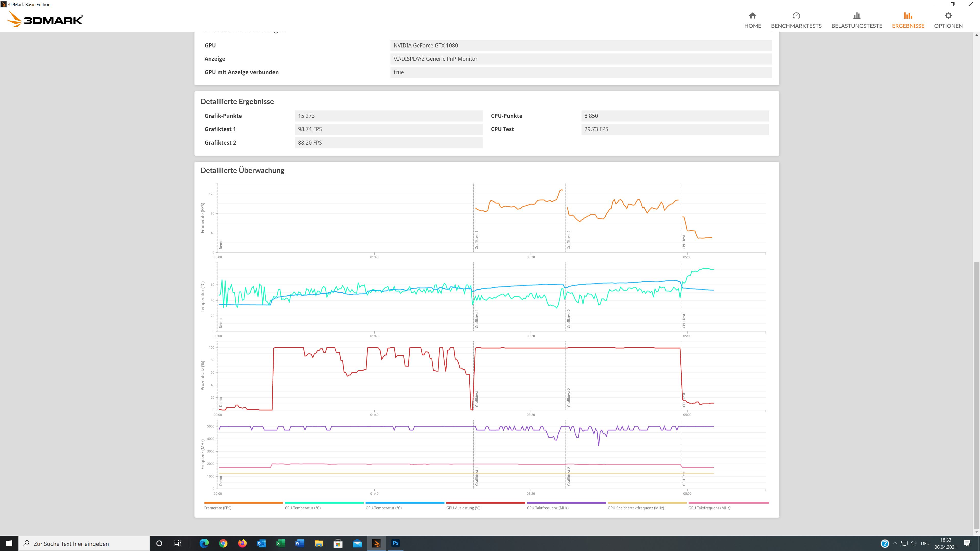Click the Grafik-Punkte value field
Viewport: 980px width, 551px height.
tap(388, 116)
